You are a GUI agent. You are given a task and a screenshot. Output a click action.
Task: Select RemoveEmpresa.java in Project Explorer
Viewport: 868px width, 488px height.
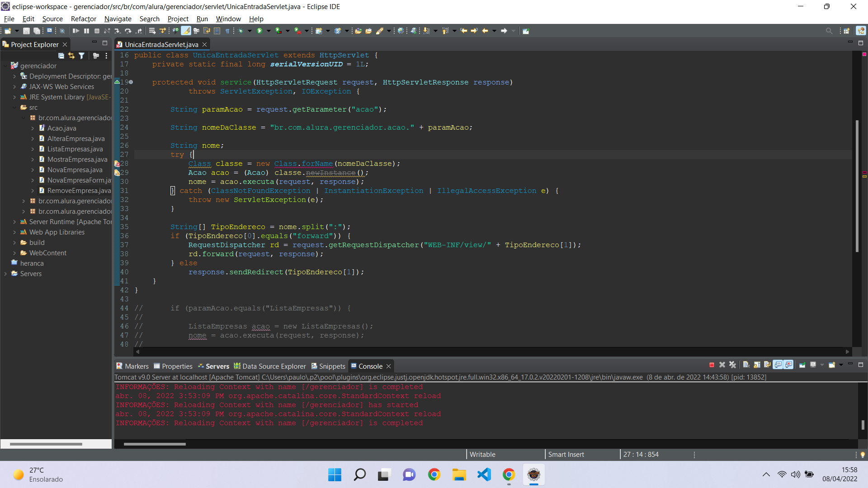point(79,191)
